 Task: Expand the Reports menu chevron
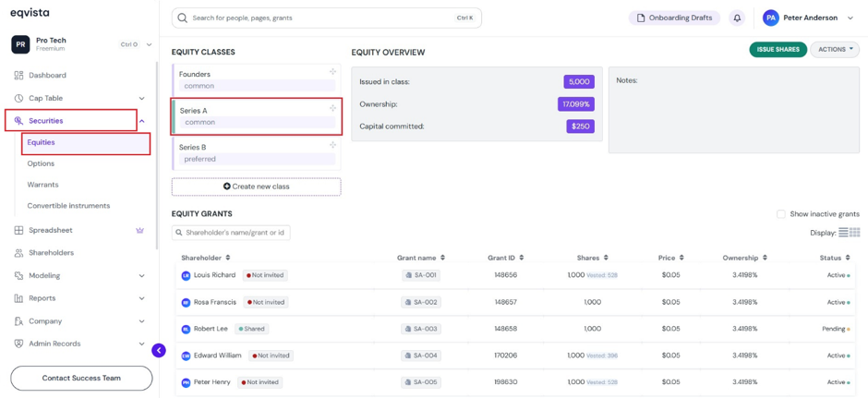141,298
